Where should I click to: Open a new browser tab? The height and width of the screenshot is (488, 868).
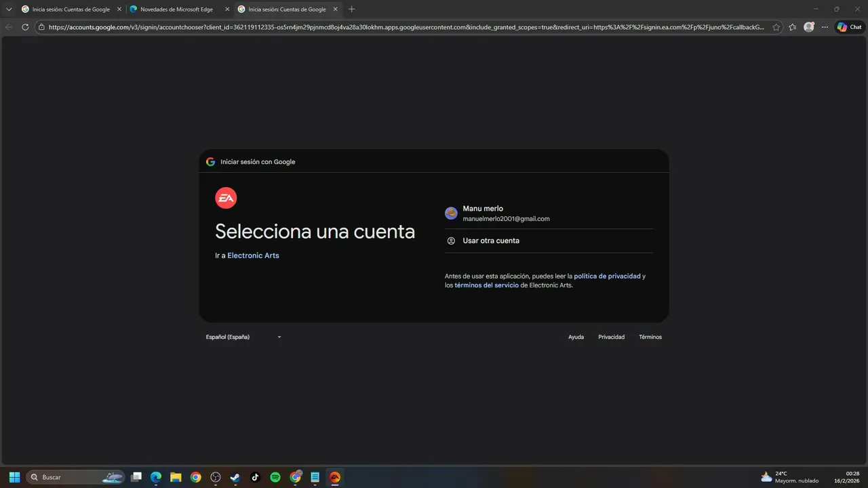click(x=351, y=9)
